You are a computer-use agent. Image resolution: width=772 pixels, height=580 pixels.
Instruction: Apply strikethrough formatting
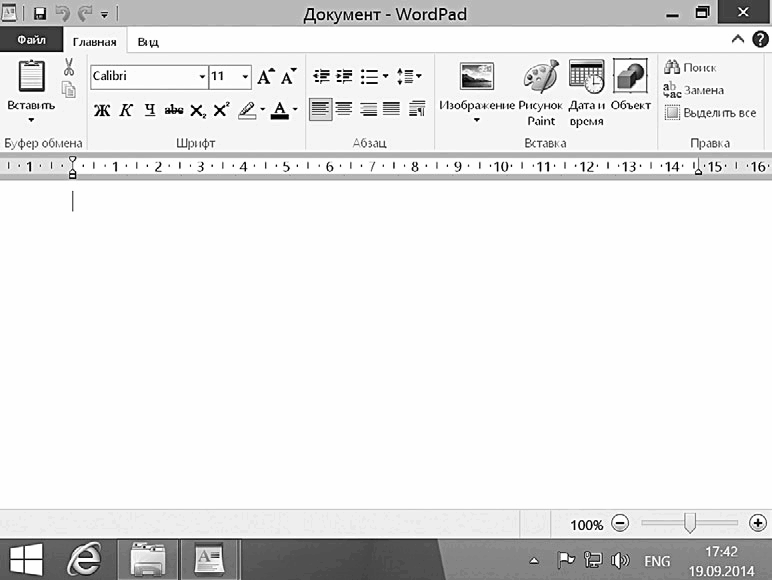tap(174, 110)
